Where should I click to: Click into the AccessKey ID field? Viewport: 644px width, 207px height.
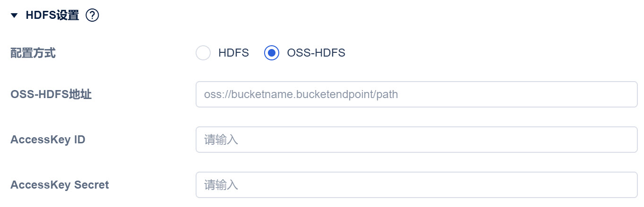click(416, 140)
